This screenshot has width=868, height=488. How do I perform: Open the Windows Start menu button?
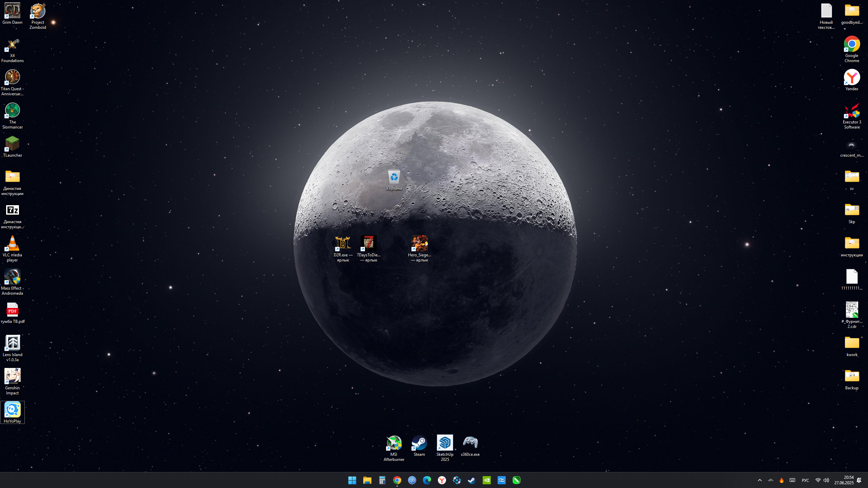352,480
